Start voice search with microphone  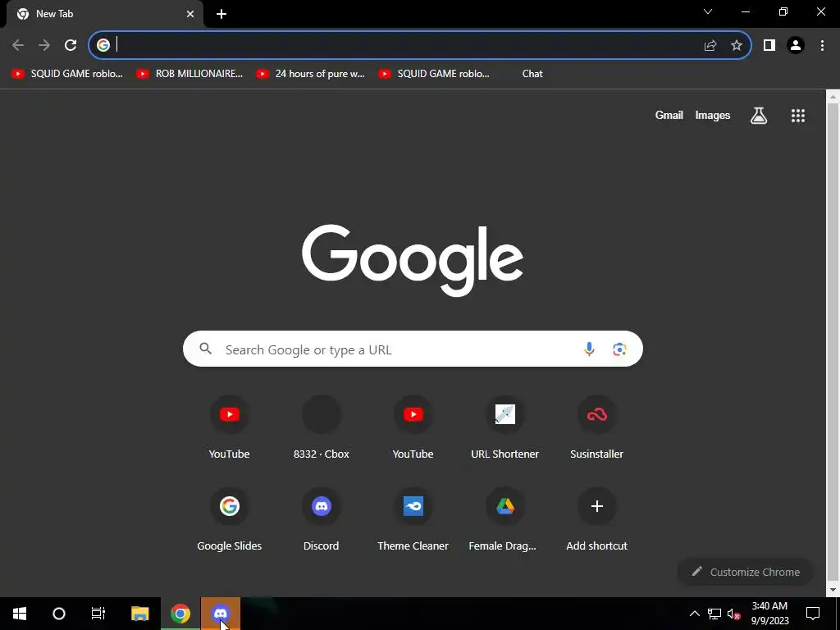(589, 349)
